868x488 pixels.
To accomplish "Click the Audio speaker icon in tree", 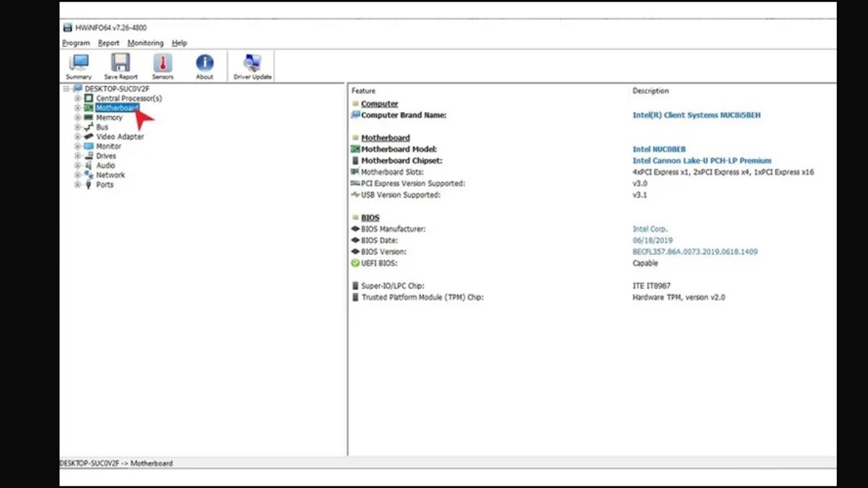I will pyautogui.click(x=89, y=166).
